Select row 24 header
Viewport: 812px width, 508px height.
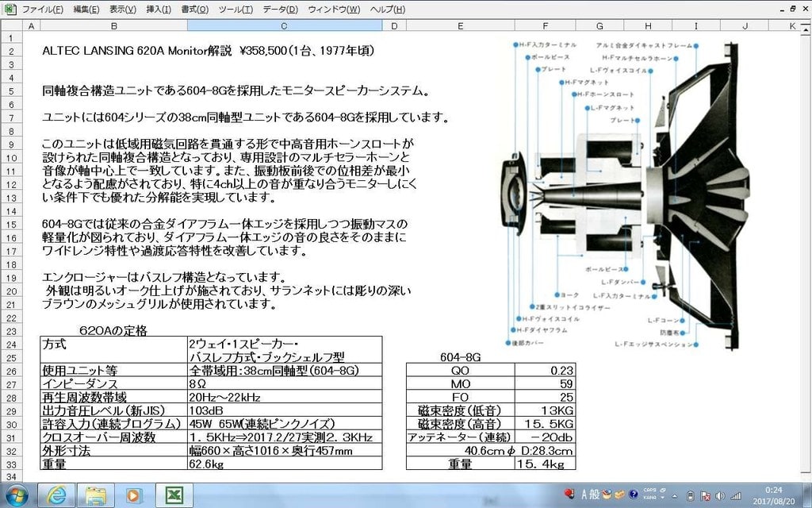(11, 344)
